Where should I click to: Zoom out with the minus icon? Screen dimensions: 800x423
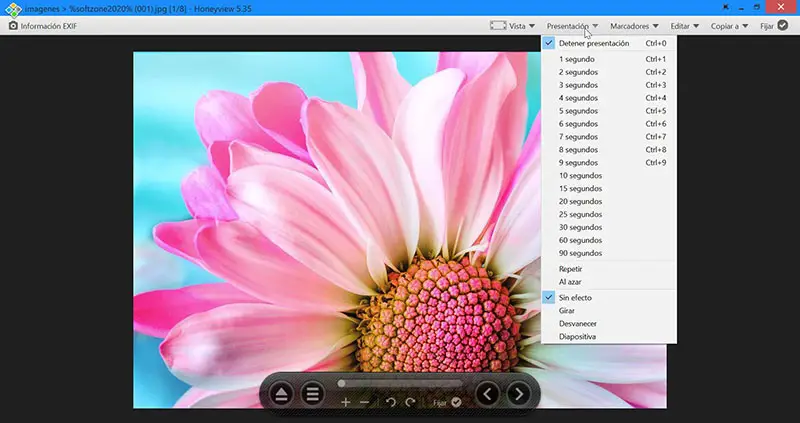click(x=364, y=403)
